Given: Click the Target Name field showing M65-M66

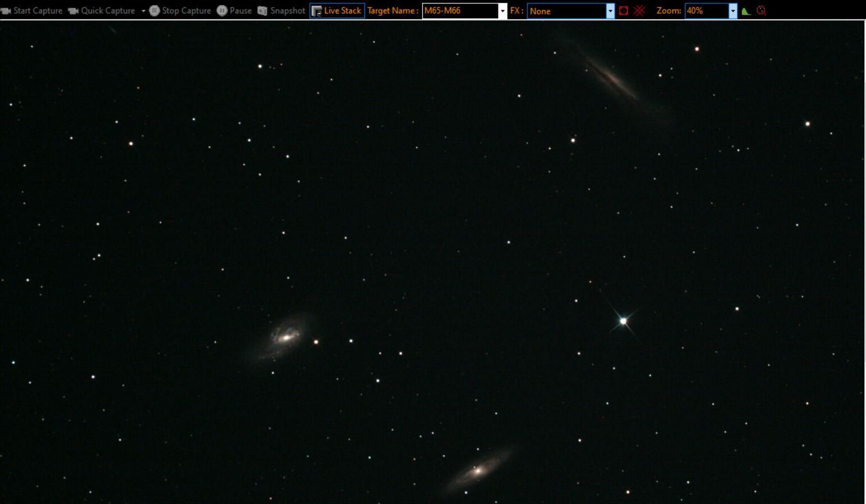Looking at the screenshot, I should (x=460, y=11).
